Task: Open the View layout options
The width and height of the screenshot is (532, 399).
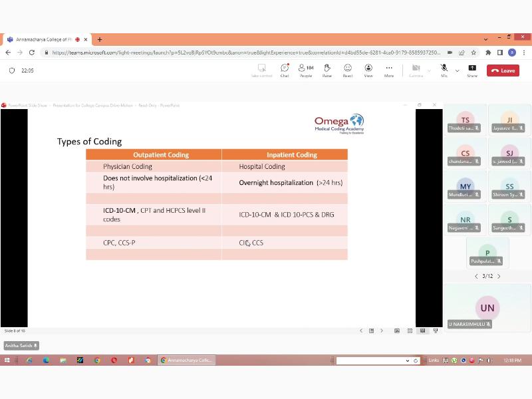Action: pyautogui.click(x=368, y=70)
